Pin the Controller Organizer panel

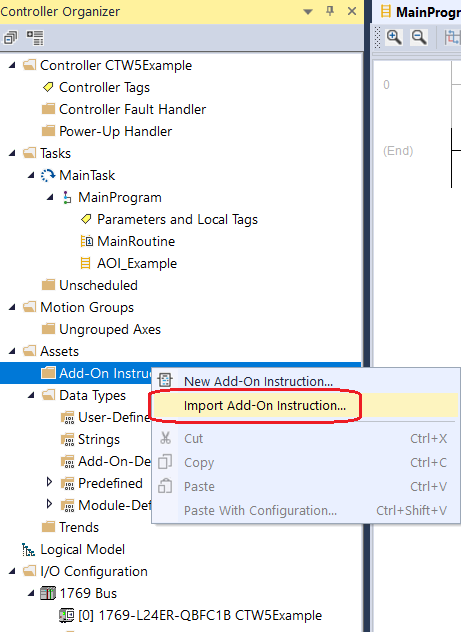[x=330, y=11]
